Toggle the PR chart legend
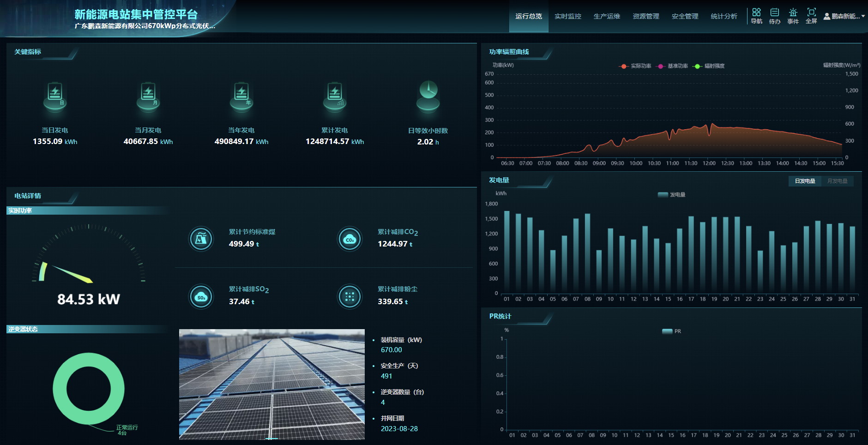 672,331
